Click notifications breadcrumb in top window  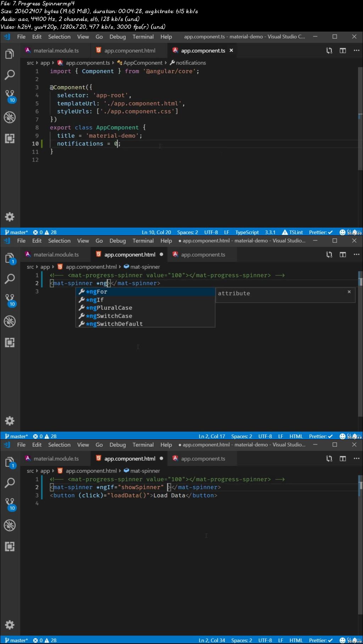188,63
